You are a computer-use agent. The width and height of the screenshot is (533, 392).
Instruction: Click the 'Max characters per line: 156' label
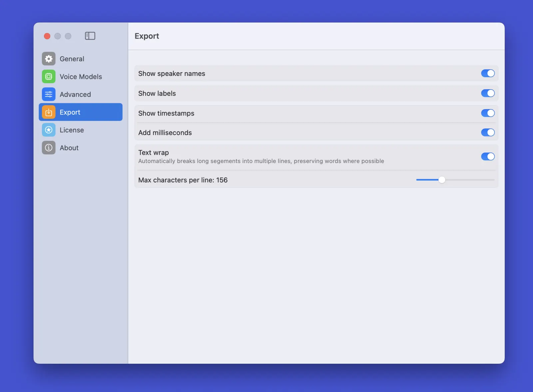click(183, 180)
